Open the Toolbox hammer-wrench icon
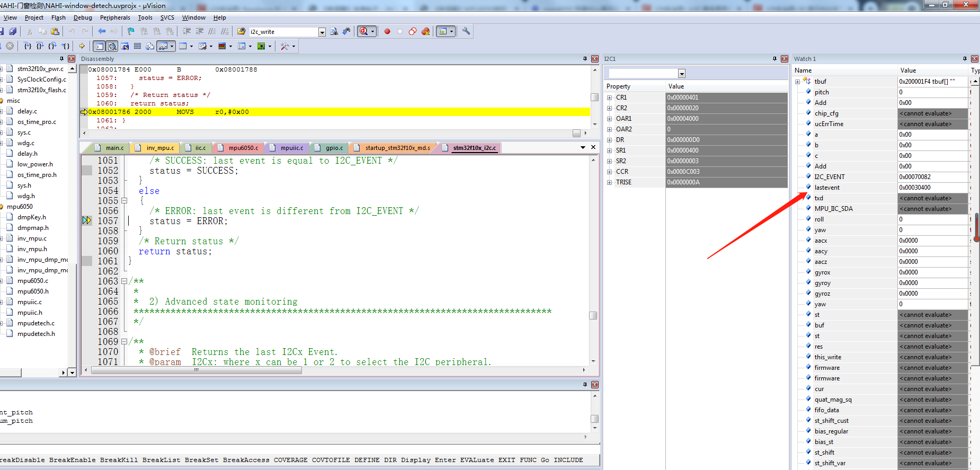Screen dimensions: 980x470 coord(285,46)
